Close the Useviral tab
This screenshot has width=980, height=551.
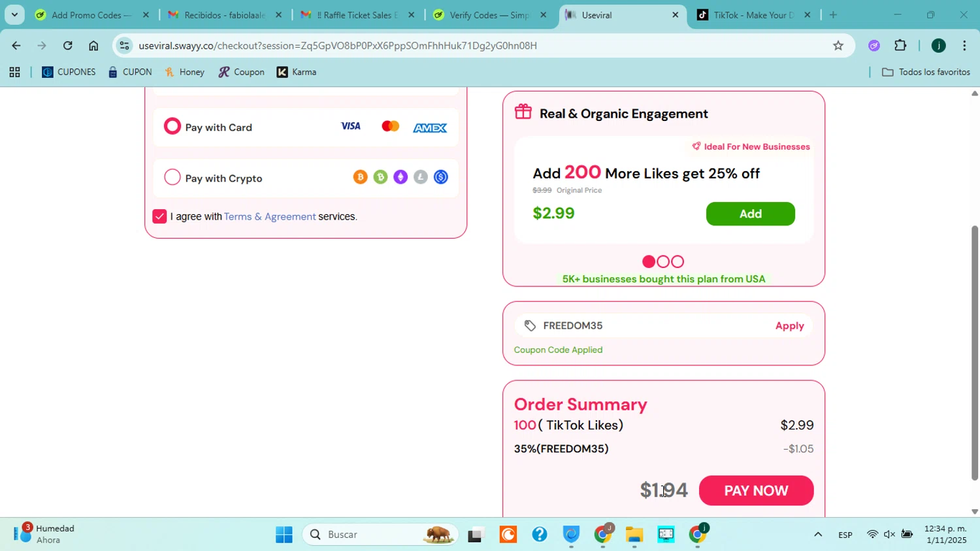click(675, 14)
